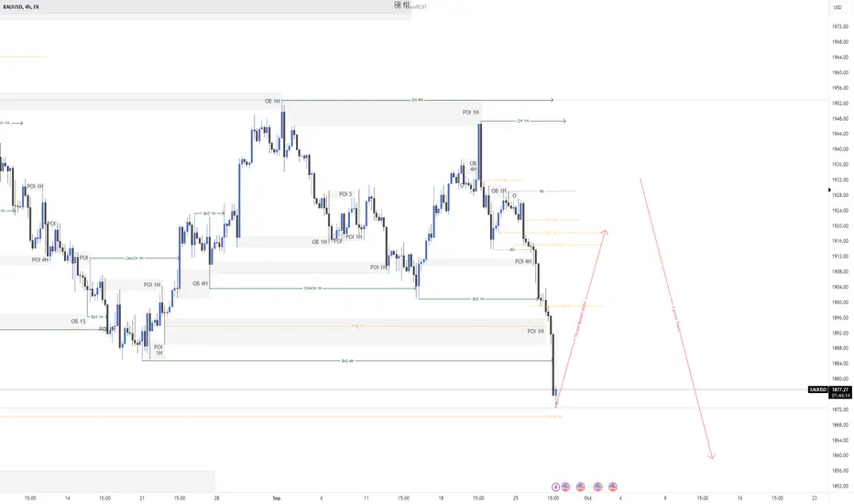Click the 28 date label on time axis
854x504 pixels.
pyautogui.click(x=217, y=498)
